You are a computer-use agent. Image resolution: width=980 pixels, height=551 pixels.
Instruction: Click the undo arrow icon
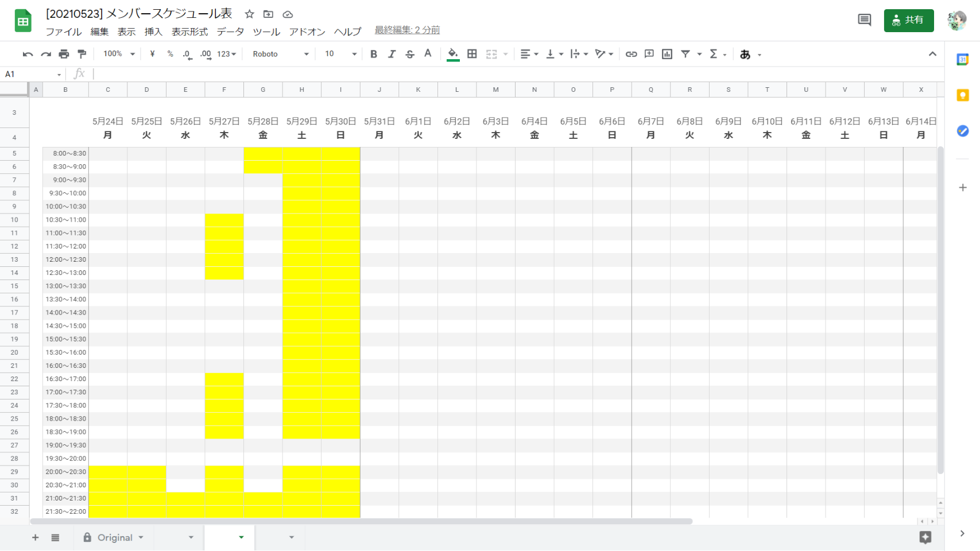[x=28, y=54]
